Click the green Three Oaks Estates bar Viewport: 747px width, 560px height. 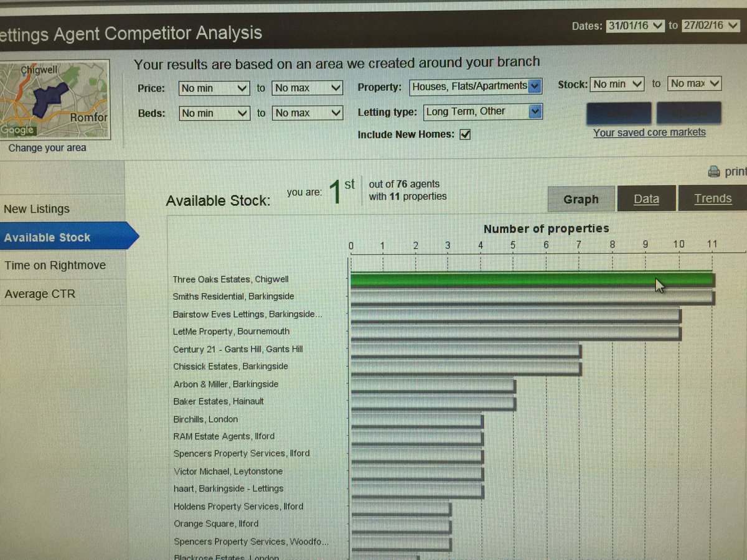click(x=532, y=280)
